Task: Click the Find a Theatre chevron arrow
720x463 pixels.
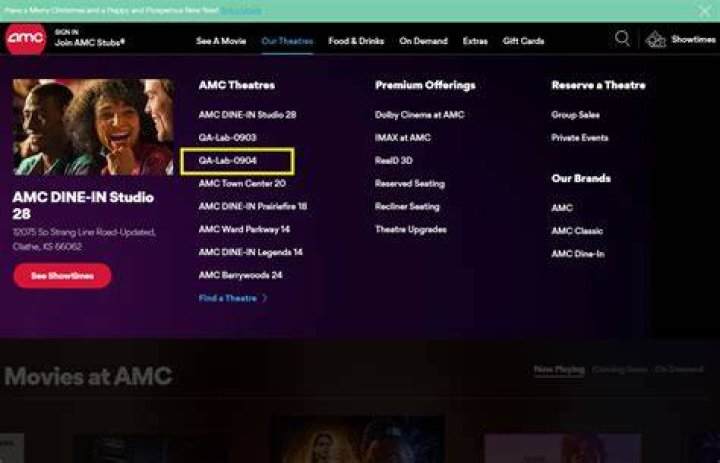Action: (264, 298)
